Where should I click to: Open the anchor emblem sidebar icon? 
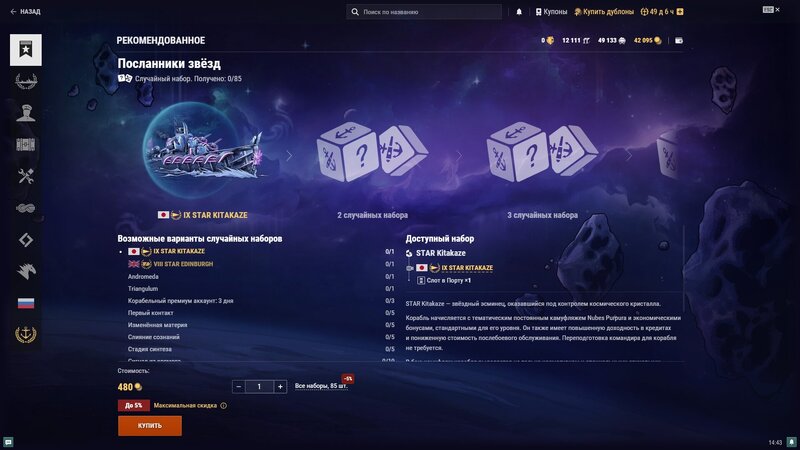(26, 334)
